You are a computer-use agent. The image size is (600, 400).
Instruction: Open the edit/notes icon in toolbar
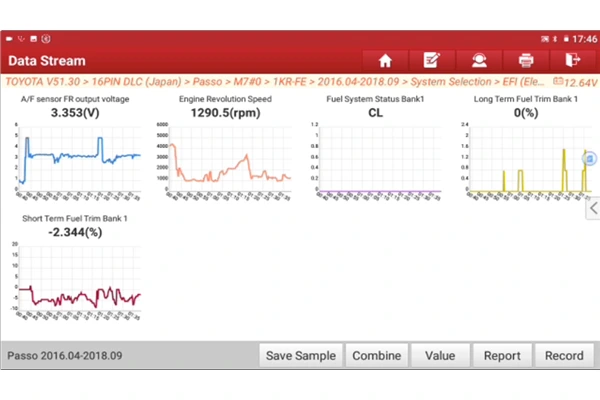[432, 60]
